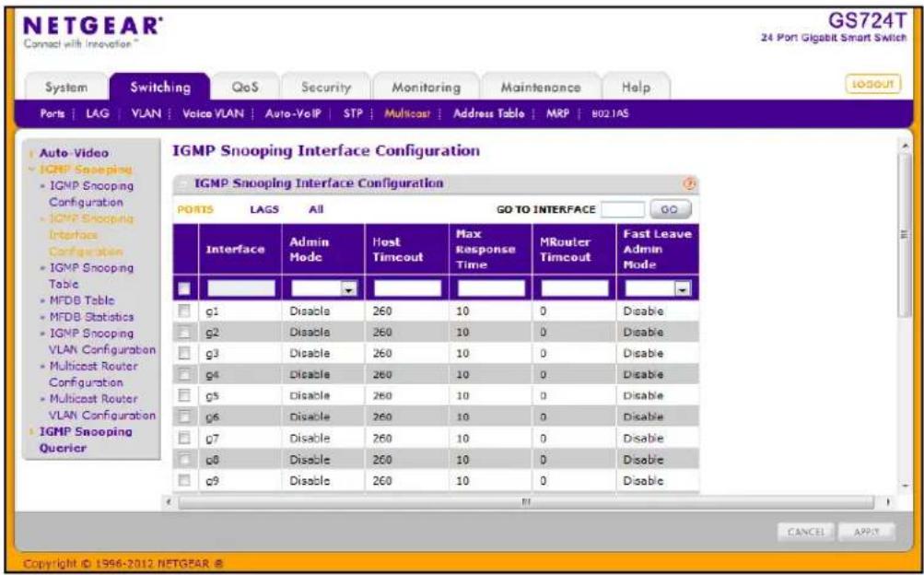Image resolution: width=924 pixels, height=575 pixels.
Task: Switch to the QoS tab
Action: click(245, 88)
